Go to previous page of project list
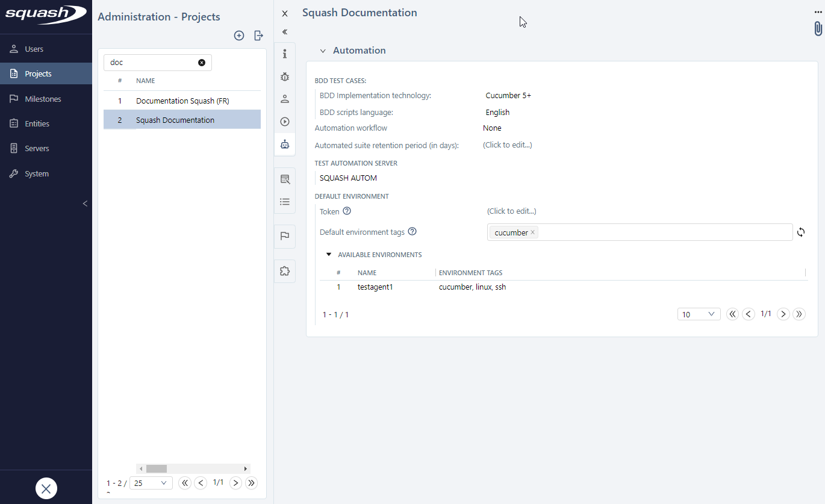Viewport: 825px width, 504px height. click(201, 483)
